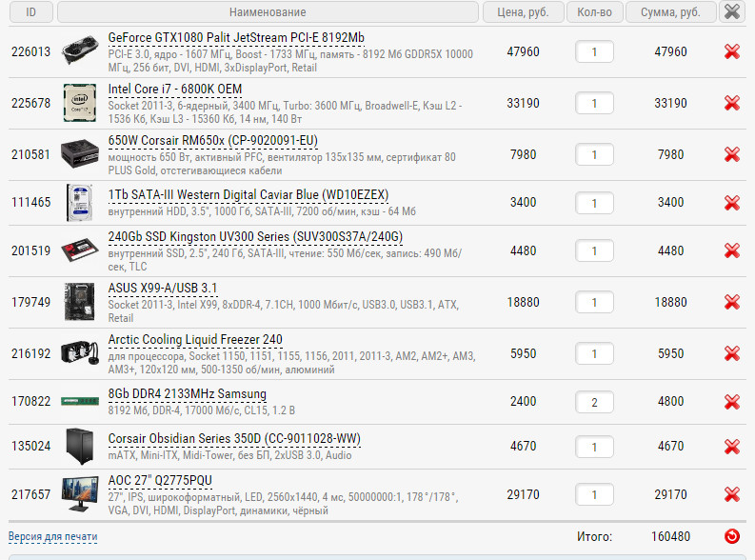This screenshot has width=755, height=560.
Task: Edit quantity field for ASUS X99-A
Action: click(594, 303)
